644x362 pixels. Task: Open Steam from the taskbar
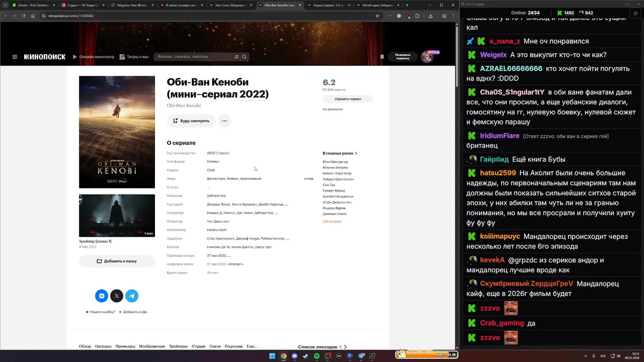pyautogui.click(x=305, y=356)
